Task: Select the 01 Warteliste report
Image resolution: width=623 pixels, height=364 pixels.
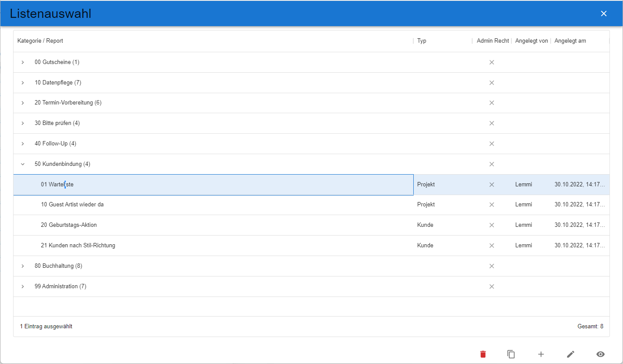Action: 57,185
